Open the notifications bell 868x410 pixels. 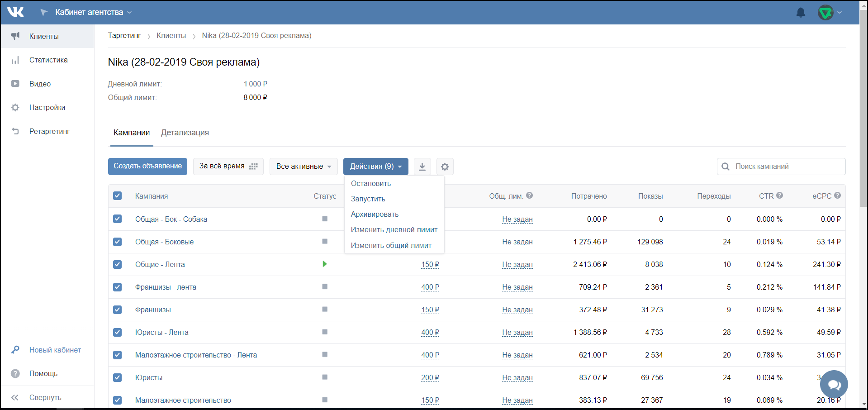coord(801,12)
